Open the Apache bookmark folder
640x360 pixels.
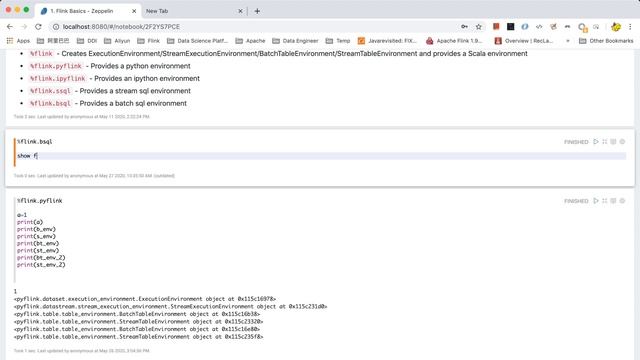(x=251, y=41)
